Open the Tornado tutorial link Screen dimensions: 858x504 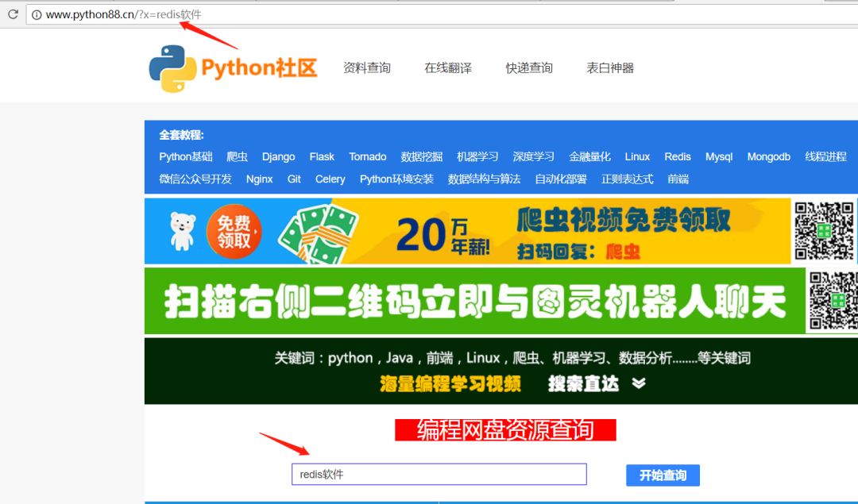pyautogui.click(x=368, y=157)
